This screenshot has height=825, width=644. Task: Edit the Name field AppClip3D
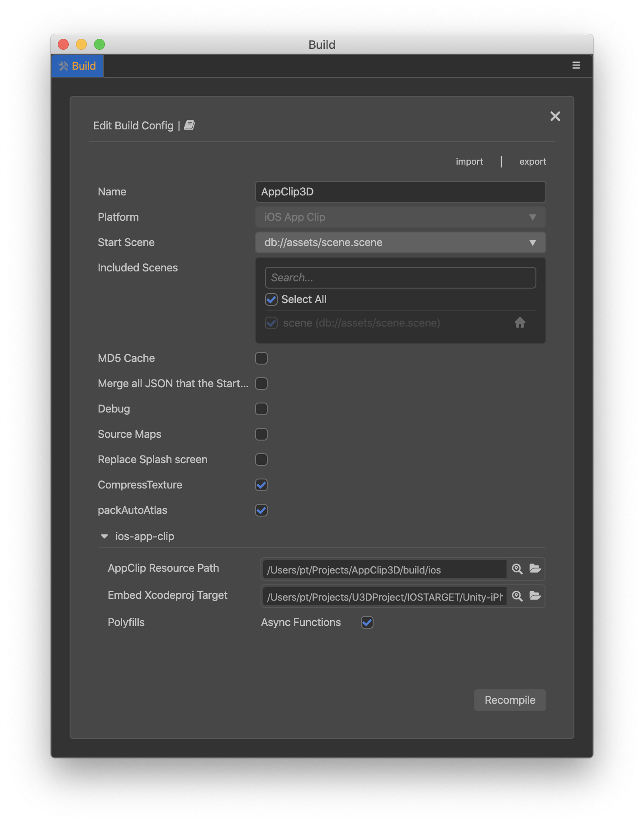[400, 192]
